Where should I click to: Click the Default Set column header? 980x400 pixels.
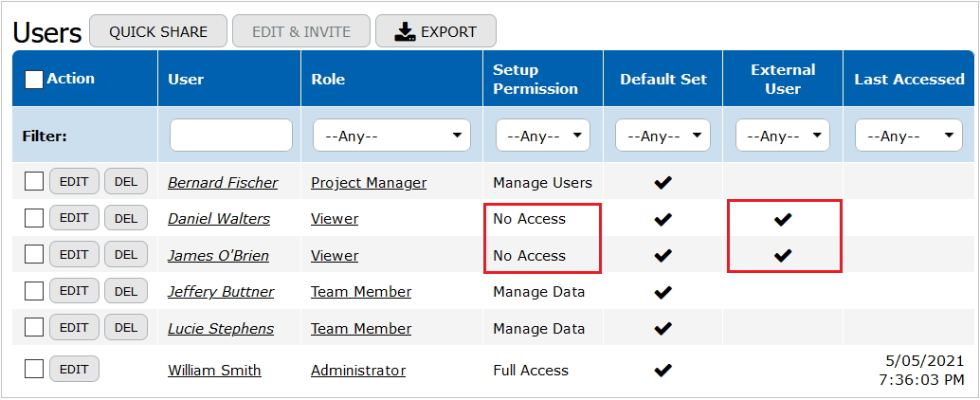coord(663,80)
